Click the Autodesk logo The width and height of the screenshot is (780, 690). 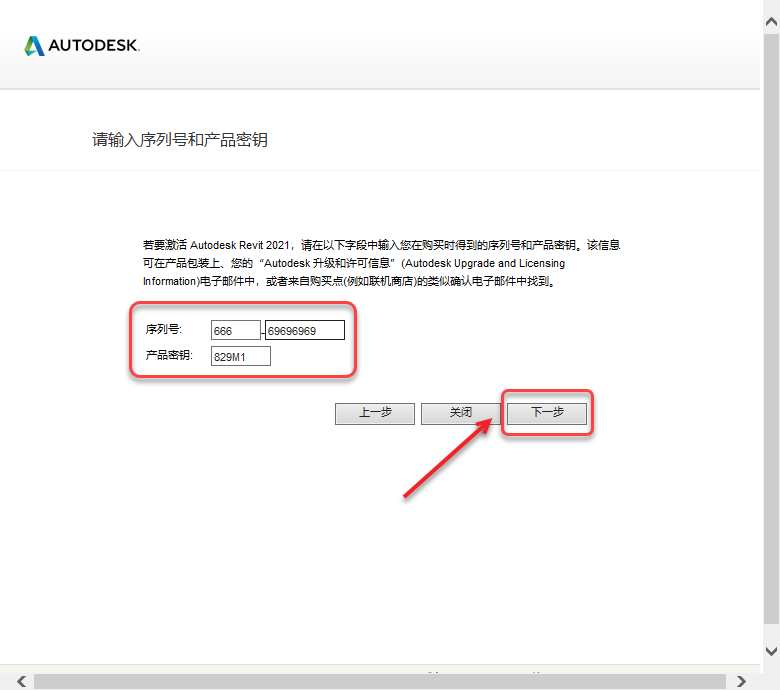point(82,46)
